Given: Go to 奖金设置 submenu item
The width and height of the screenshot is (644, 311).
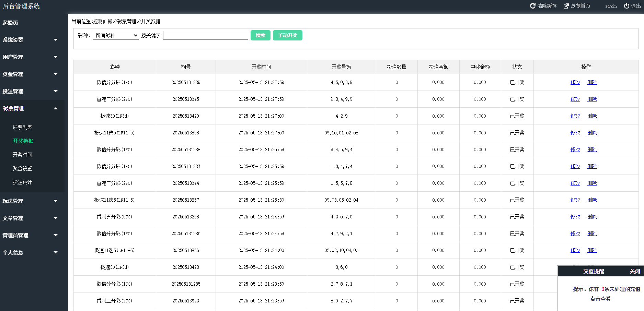Looking at the screenshot, I should tap(22, 168).
